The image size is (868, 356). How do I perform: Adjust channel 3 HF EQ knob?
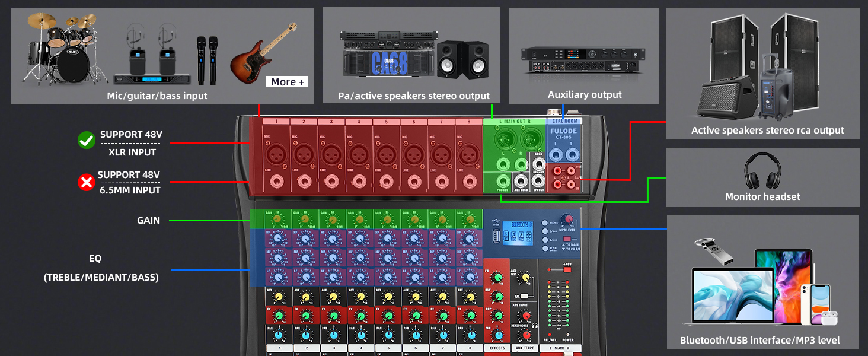[x=331, y=239]
